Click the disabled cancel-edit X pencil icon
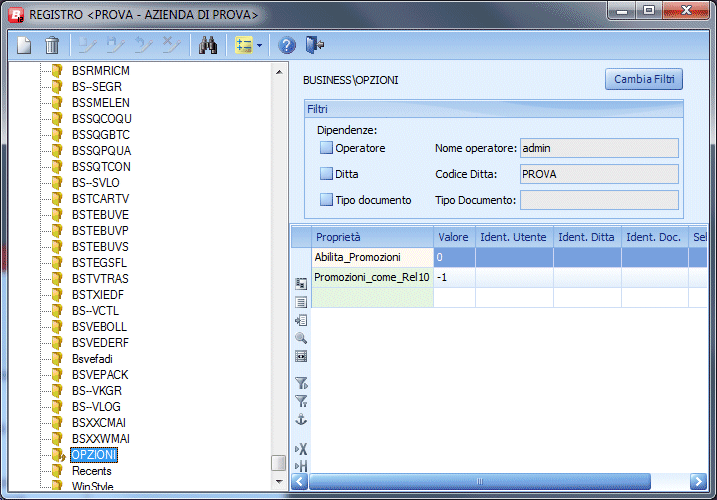The image size is (717, 500). 171,45
